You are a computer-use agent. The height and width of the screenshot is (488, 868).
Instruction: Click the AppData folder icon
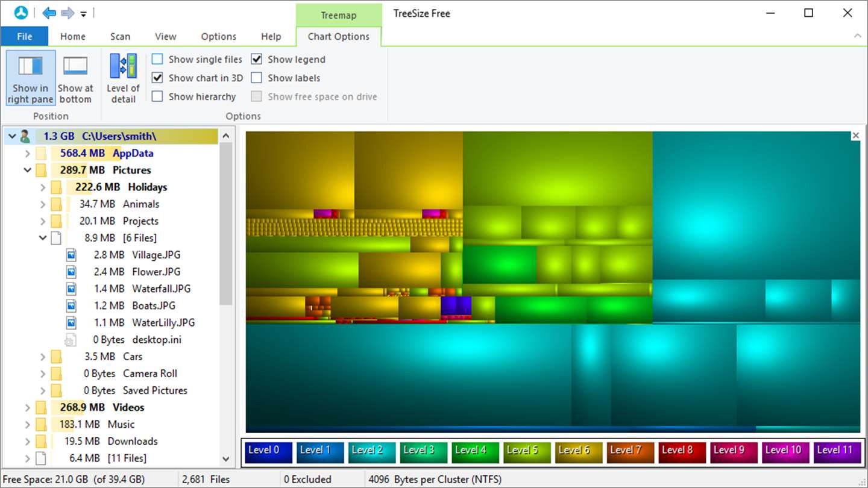click(x=41, y=153)
